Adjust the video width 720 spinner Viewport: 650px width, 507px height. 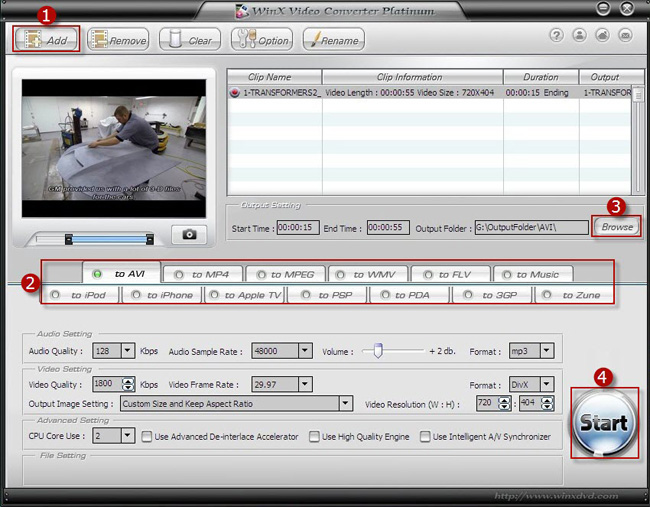[504, 403]
